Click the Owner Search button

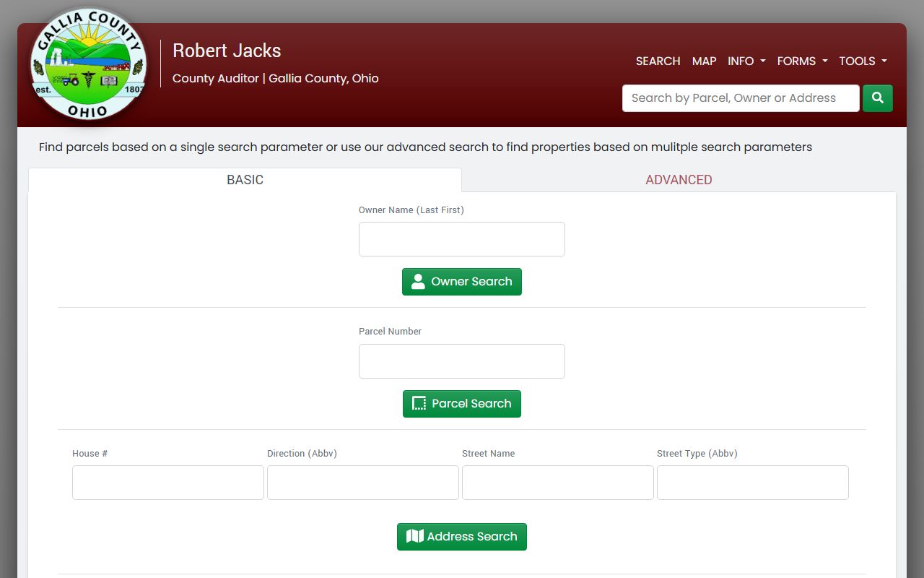[462, 282]
